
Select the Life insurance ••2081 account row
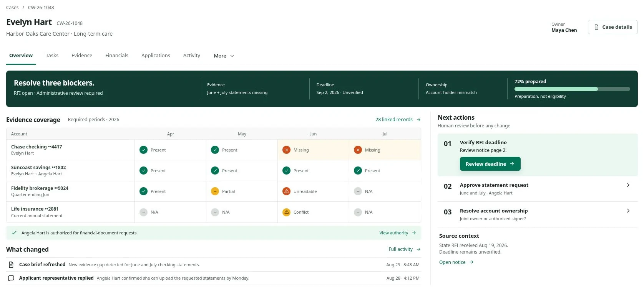coord(214,212)
